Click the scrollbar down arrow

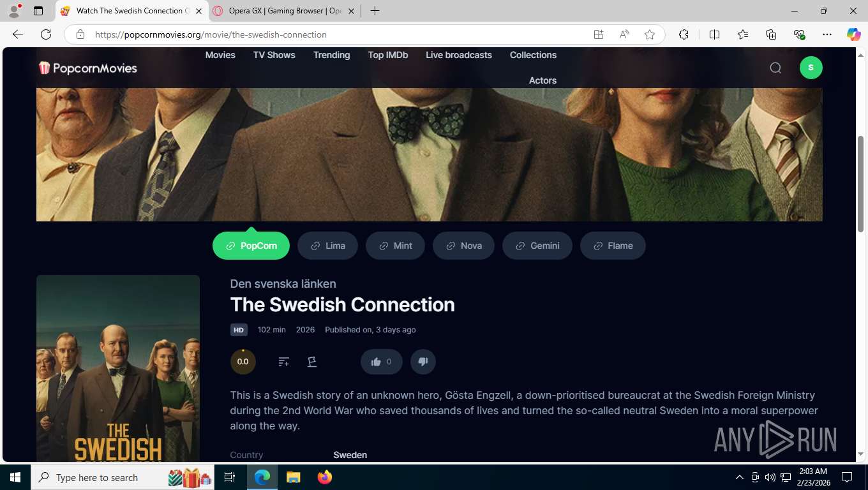[x=860, y=454]
